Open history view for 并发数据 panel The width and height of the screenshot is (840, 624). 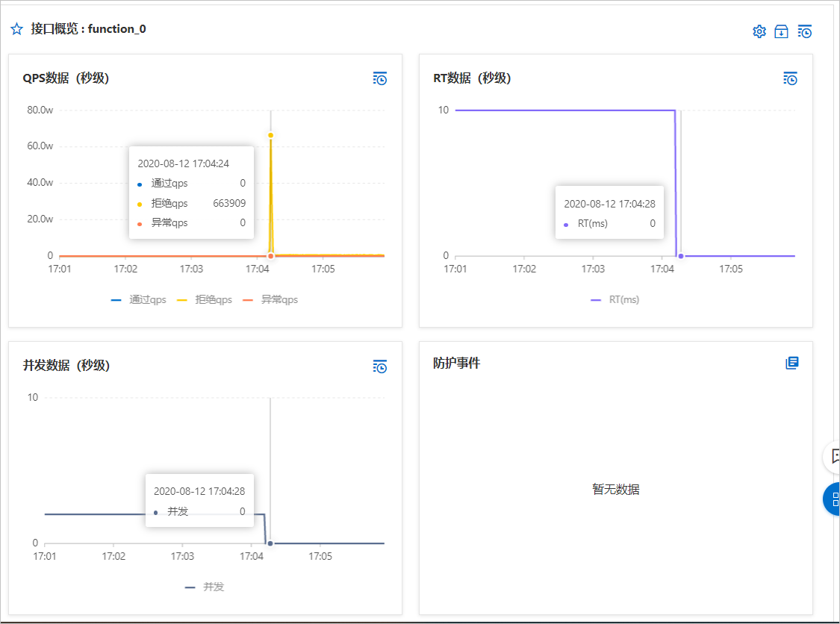pos(380,366)
